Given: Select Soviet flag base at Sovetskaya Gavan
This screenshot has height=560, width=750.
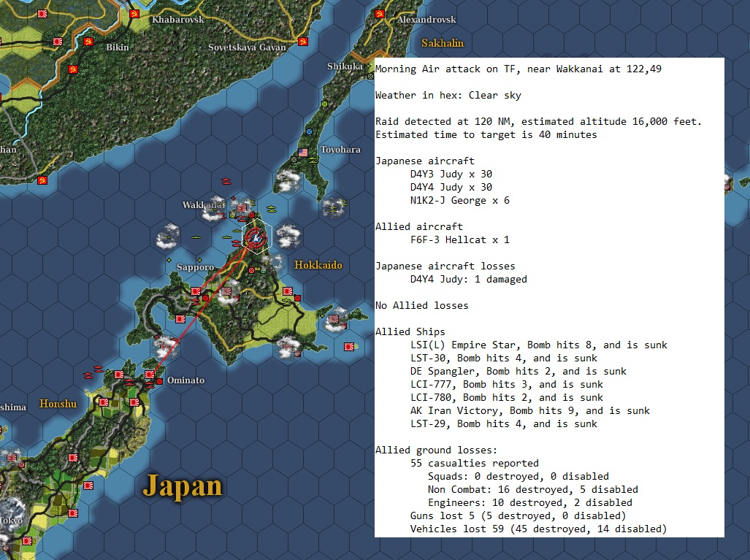Looking at the screenshot, I should pos(302,42).
